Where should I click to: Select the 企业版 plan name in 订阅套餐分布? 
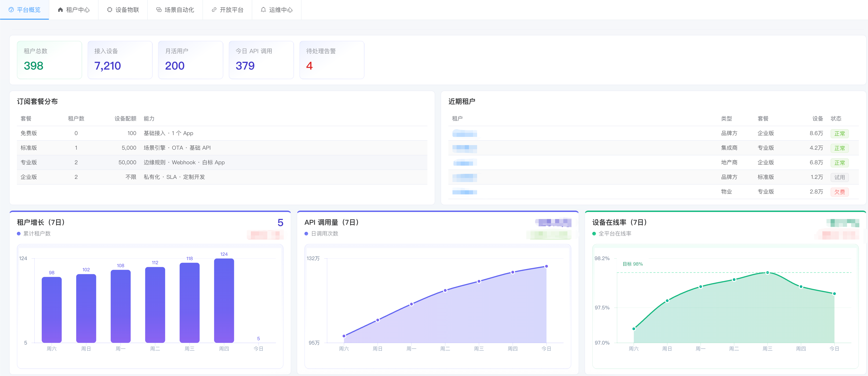click(x=29, y=177)
